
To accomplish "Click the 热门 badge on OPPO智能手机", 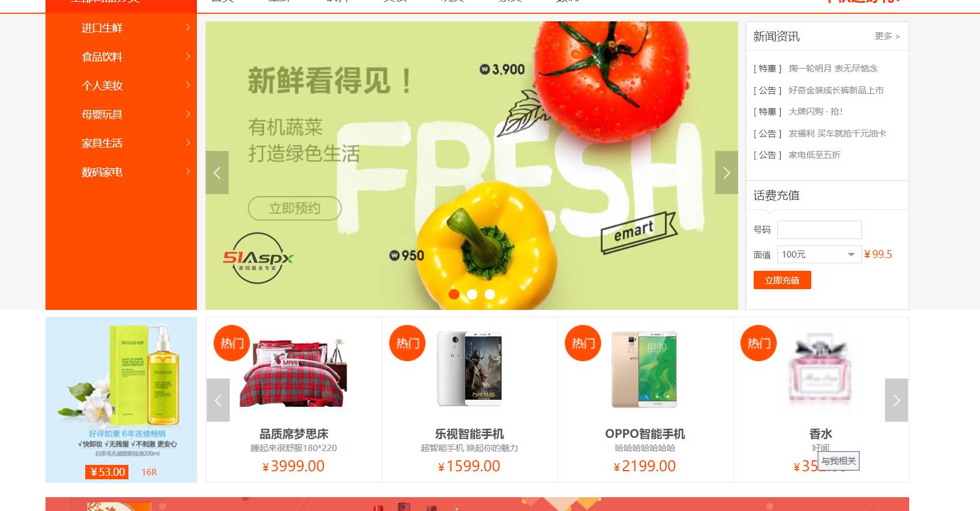I will tap(583, 343).
